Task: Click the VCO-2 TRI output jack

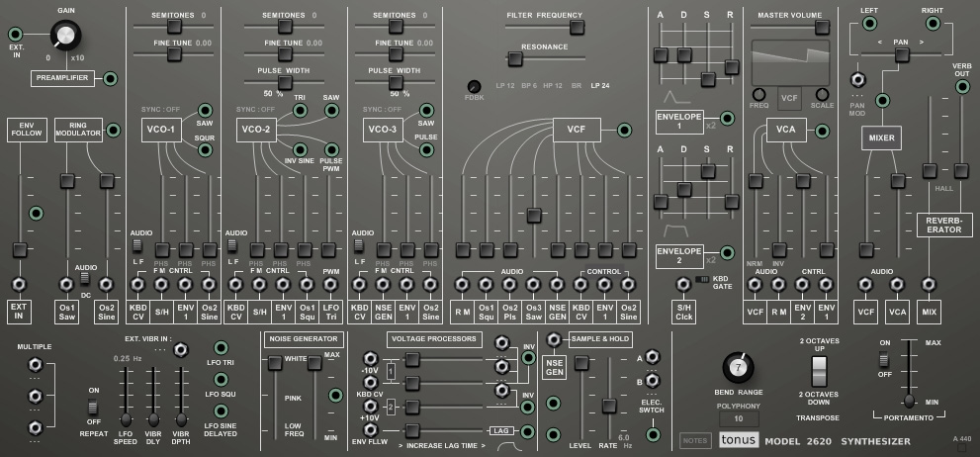Action: [300, 111]
